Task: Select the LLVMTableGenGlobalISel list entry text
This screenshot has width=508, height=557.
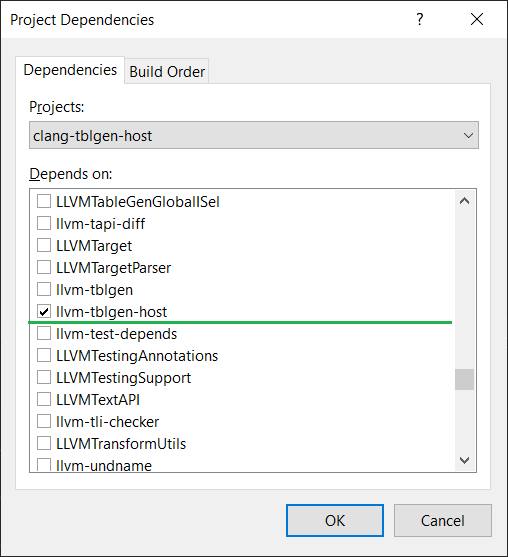Action: [138, 202]
